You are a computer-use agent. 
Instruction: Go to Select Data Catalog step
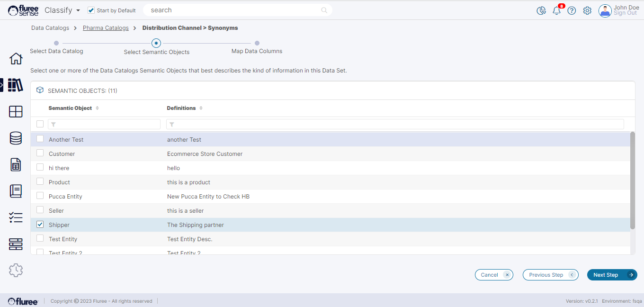(x=56, y=43)
